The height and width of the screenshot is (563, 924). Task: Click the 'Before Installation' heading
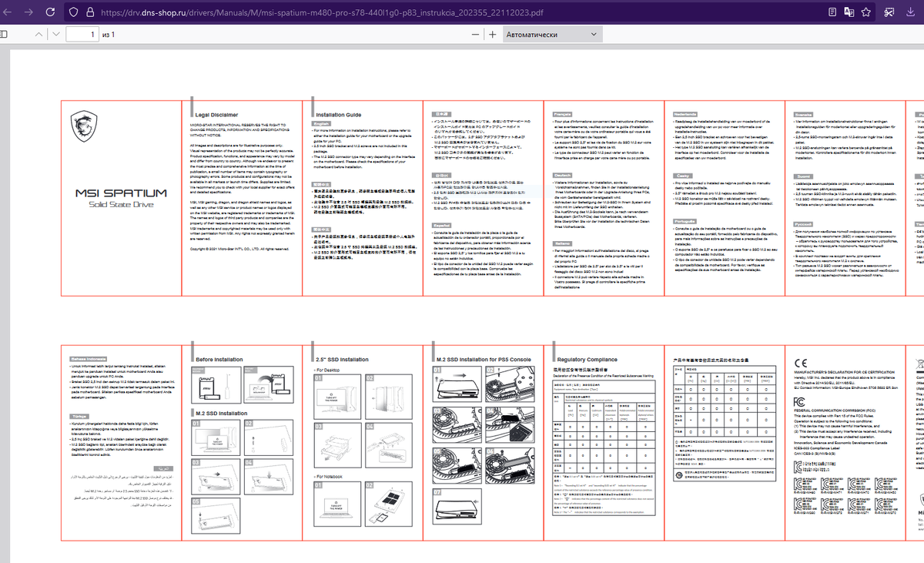(x=219, y=360)
